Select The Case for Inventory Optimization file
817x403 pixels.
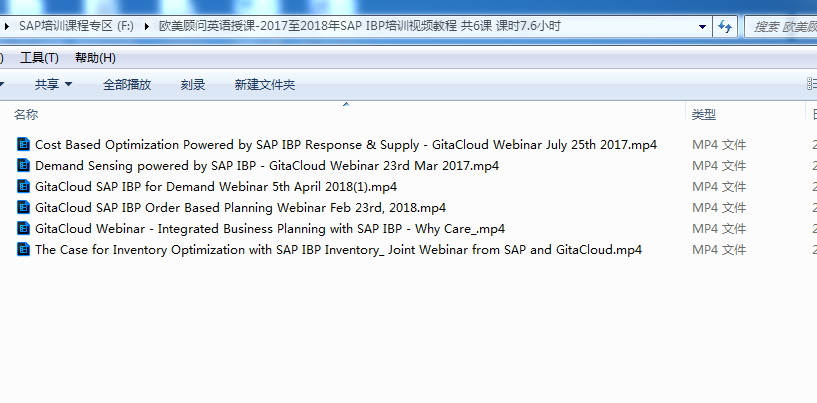point(338,249)
